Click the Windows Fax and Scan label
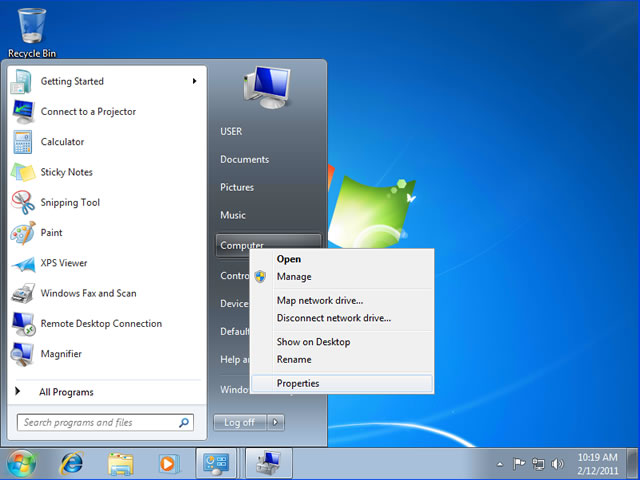The image size is (640, 480). click(88, 293)
